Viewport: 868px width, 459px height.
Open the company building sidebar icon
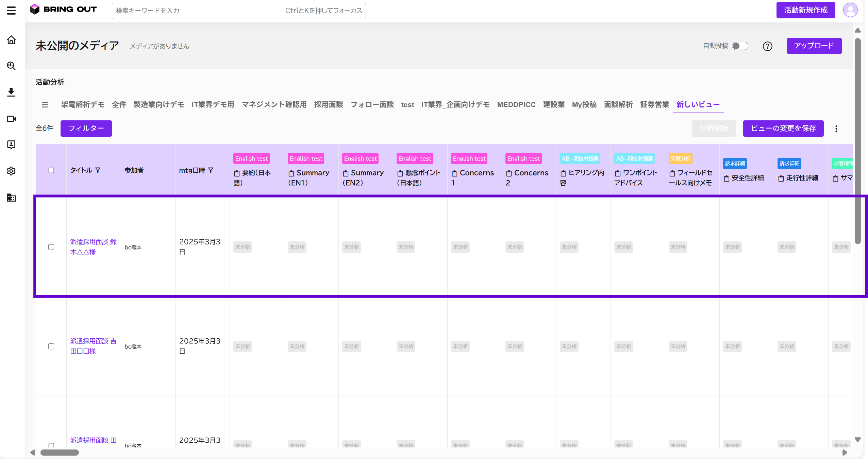[x=11, y=198]
